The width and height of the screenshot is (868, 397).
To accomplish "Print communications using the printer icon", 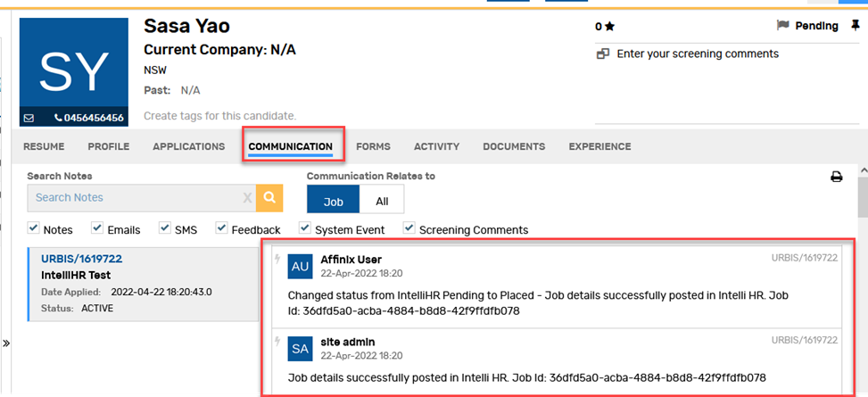I will [x=837, y=177].
